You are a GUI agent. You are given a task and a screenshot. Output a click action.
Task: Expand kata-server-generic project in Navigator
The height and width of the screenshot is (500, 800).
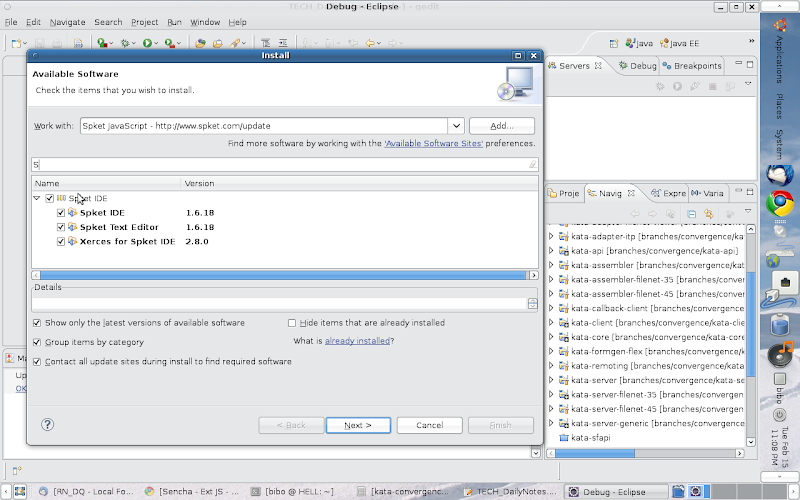[x=551, y=423]
